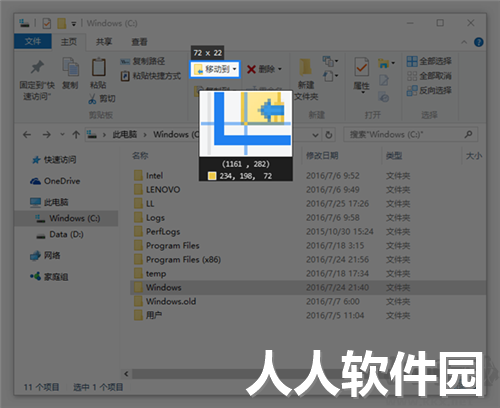
Task: Click the Properties (属性) checkmark icon in ribbon
Action: tap(361, 67)
